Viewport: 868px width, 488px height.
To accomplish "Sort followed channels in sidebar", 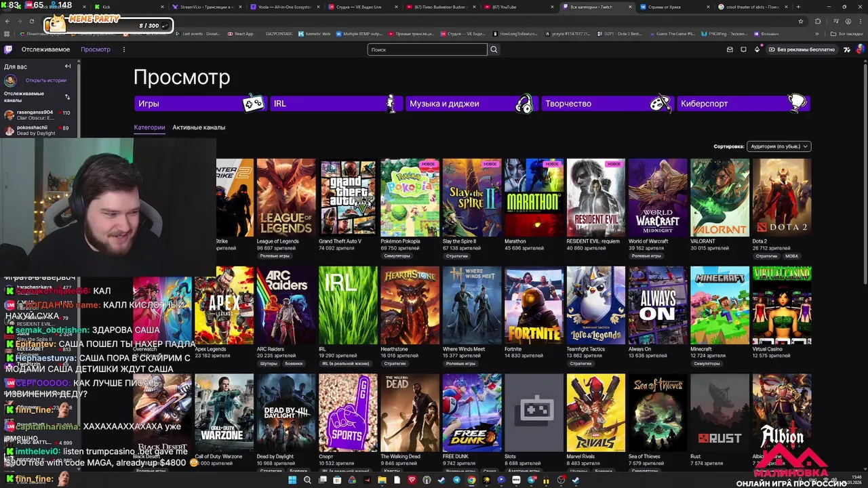I will pos(67,97).
